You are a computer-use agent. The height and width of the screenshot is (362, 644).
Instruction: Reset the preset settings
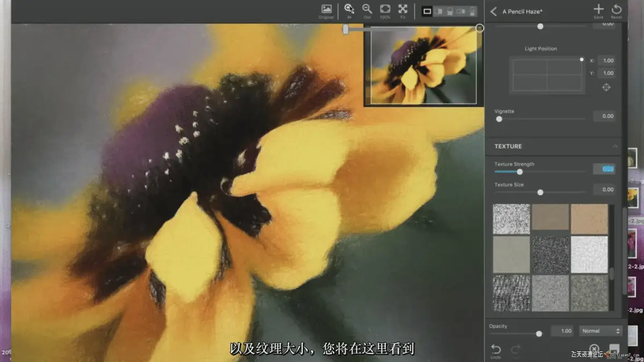click(x=617, y=11)
